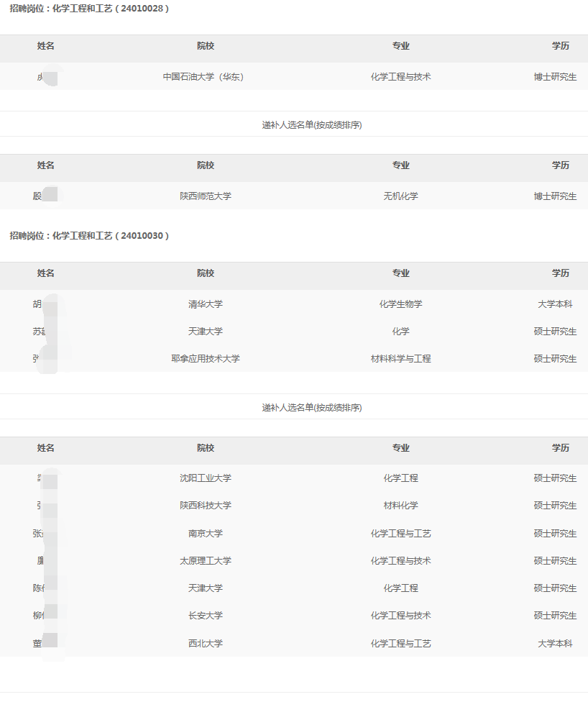Viewport: 588px width, 702px height.
Task: Click the 耶拿应用技术大学 cell
Action: [205, 359]
